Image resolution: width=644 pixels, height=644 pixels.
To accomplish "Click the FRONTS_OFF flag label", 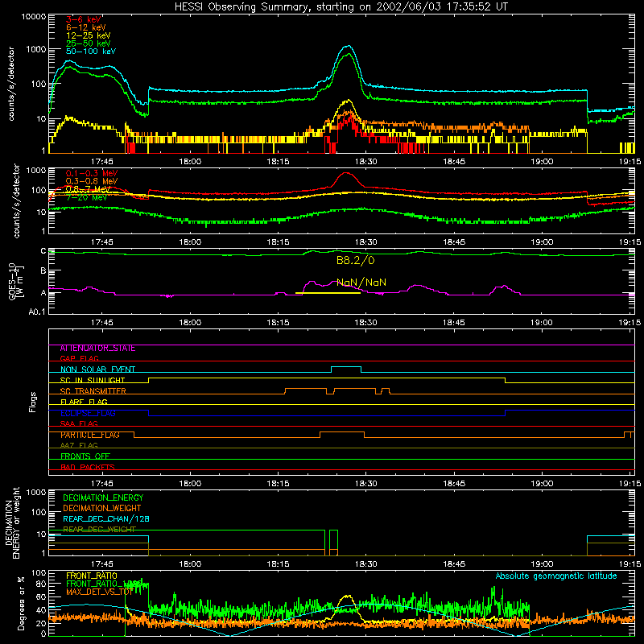I will tap(85, 456).
